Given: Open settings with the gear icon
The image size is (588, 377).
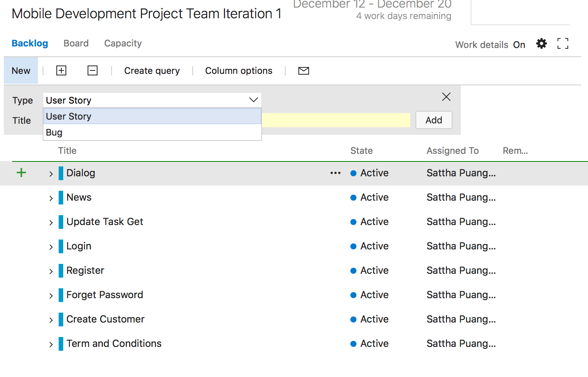Looking at the screenshot, I should (541, 43).
